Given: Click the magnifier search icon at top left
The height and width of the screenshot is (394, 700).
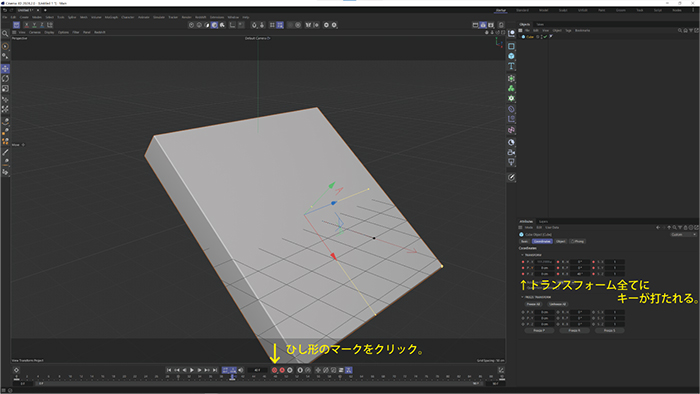Looking at the screenshot, I should [5, 33].
